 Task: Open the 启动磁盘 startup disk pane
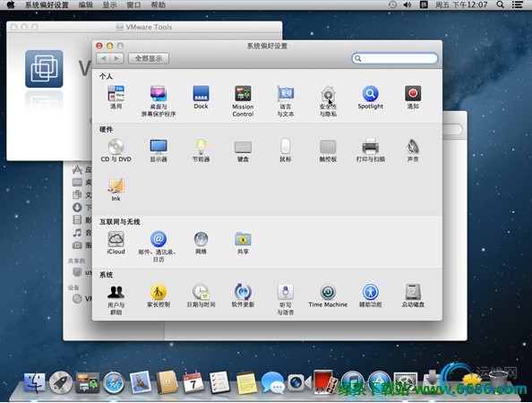pyautogui.click(x=413, y=296)
